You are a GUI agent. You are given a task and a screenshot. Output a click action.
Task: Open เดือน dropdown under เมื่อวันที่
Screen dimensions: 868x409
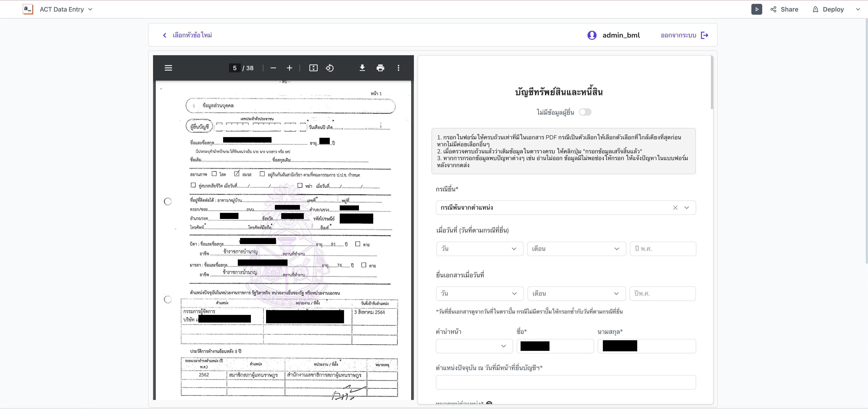[x=577, y=249]
